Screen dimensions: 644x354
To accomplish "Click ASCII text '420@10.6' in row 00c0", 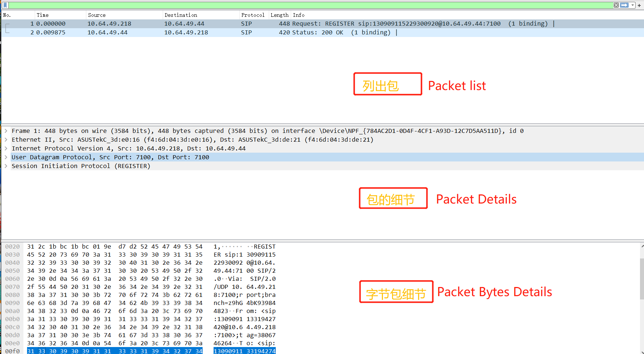I will click(228, 327).
